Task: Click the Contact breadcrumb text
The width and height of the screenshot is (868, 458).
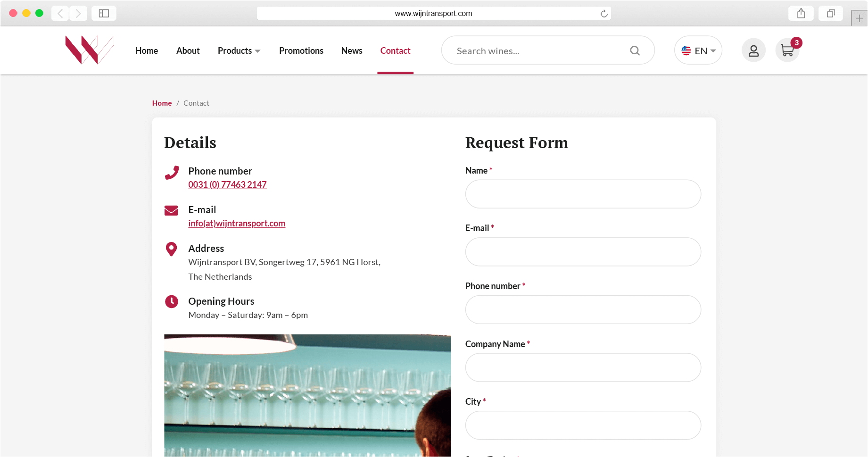Action: pos(196,103)
